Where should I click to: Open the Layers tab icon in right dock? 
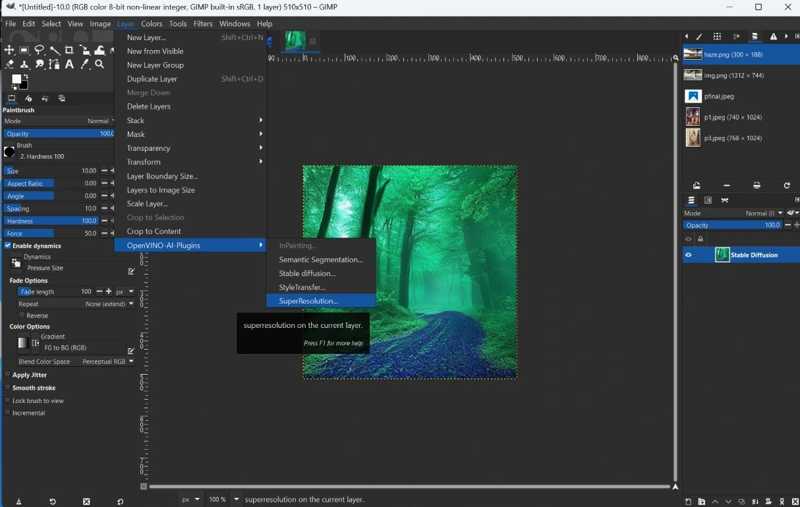691,200
